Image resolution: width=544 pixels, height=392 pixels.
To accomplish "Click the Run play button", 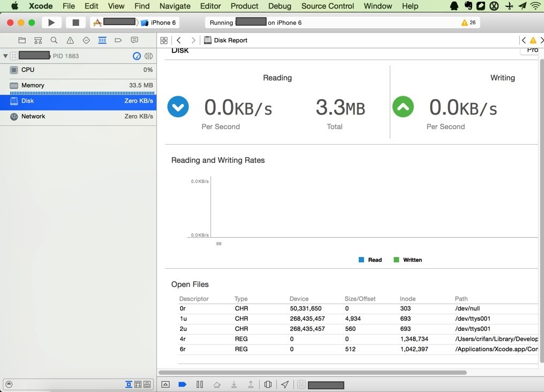I will (x=51, y=22).
